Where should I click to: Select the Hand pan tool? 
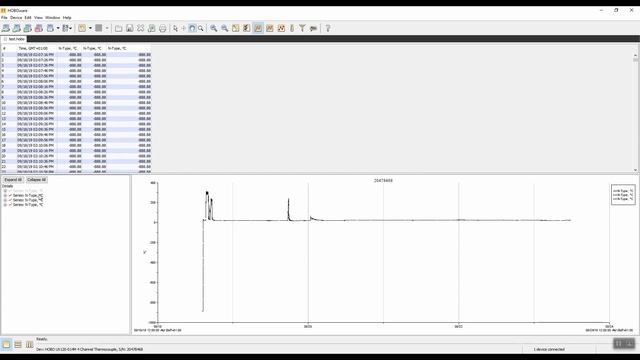coord(192,28)
